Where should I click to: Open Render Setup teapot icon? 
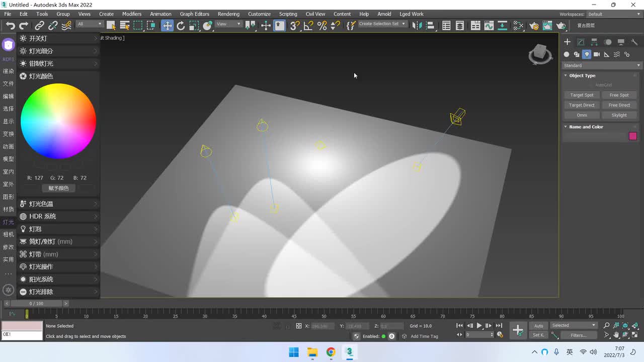pos(534,26)
